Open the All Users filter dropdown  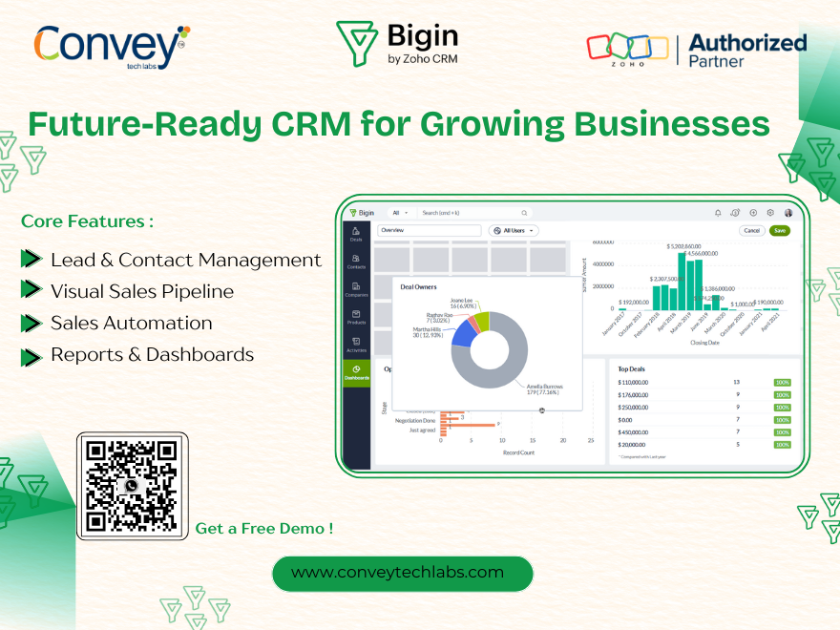point(514,230)
